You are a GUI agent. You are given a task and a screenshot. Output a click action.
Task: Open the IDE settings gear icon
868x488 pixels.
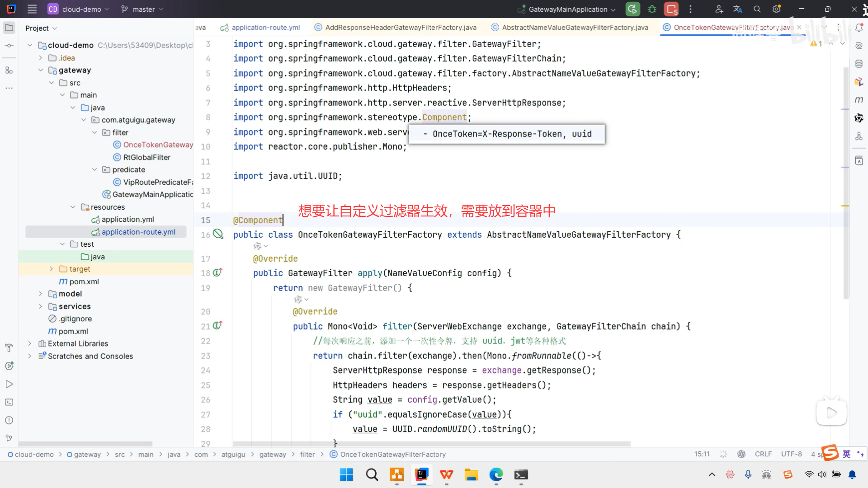click(777, 9)
